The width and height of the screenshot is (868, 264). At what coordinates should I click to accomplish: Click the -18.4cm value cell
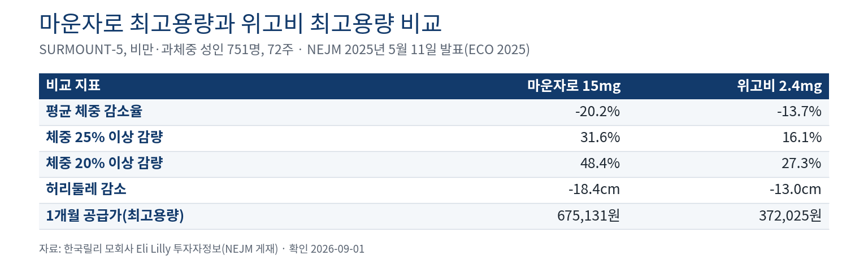point(594,190)
